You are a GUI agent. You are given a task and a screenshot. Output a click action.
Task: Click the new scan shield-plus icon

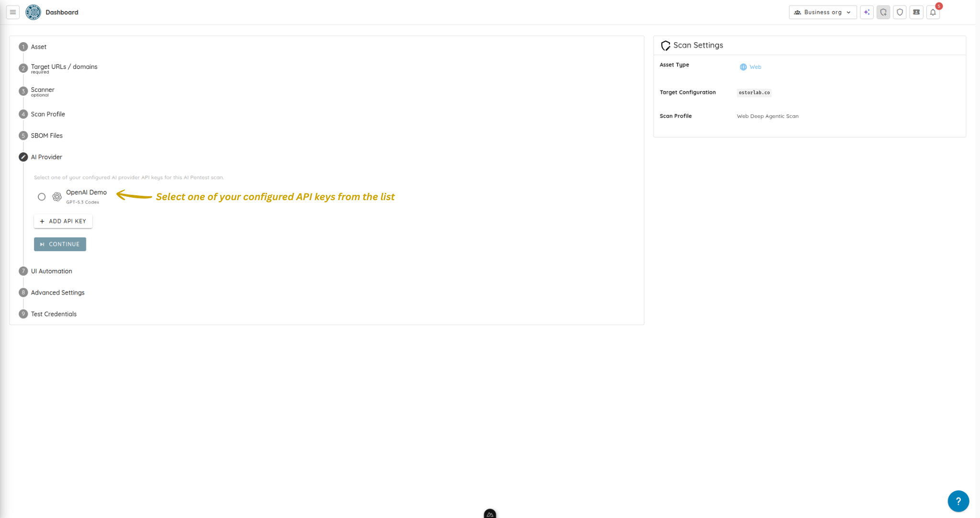click(883, 12)
